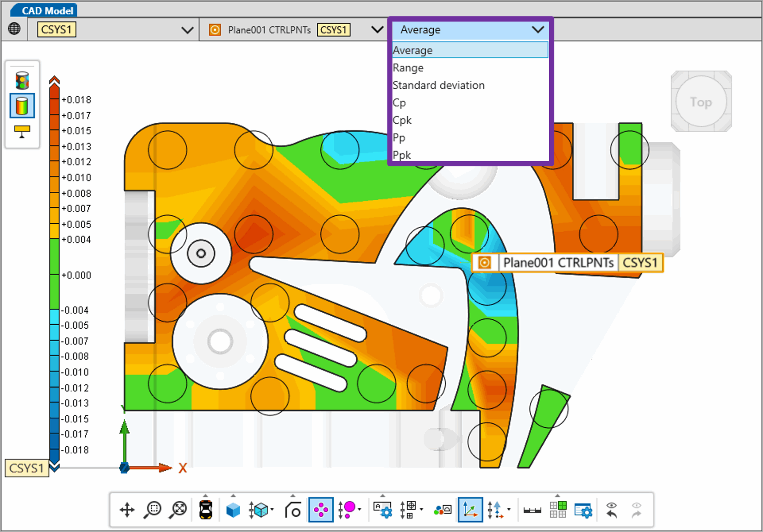The height and width of the screenshot is (532, 763).
Task: Expand the CSYS1 coordinate system dropdown
Action: (x=187, y=30)
